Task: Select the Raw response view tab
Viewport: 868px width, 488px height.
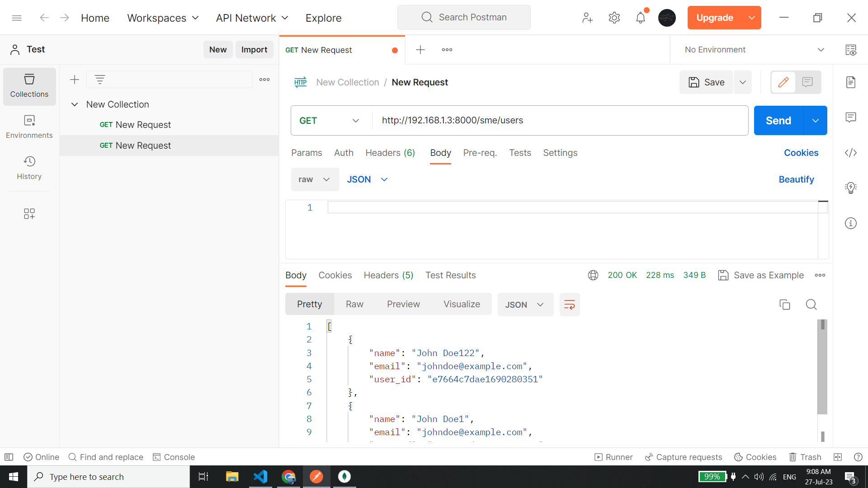Action: (354, 304)
